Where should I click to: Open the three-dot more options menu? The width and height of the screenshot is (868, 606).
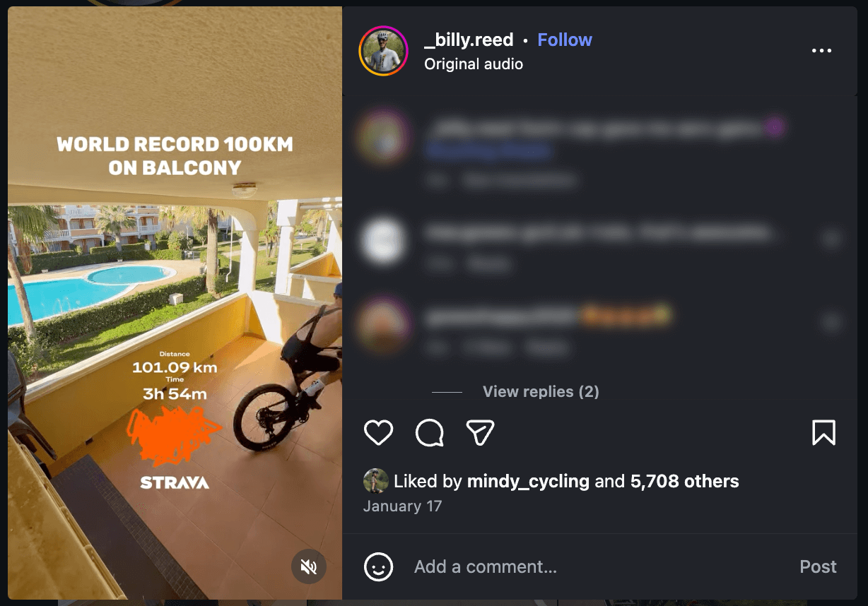(821, 51)
